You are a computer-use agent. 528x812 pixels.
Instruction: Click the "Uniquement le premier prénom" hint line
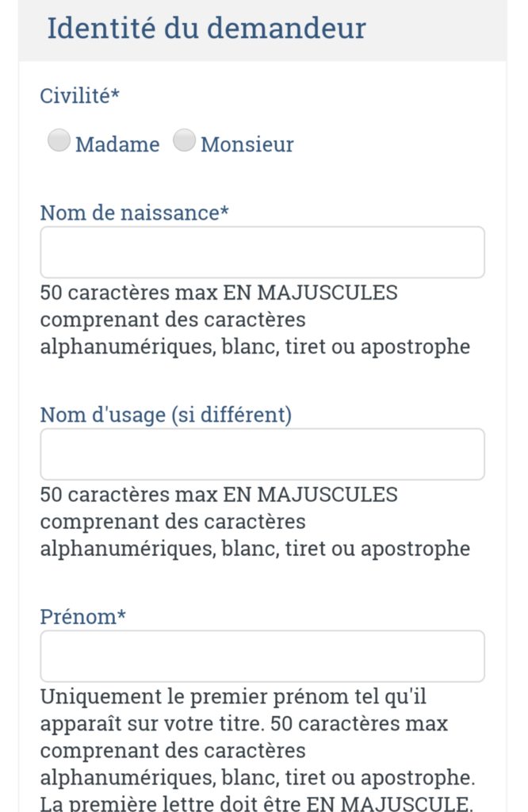point(233,696)
